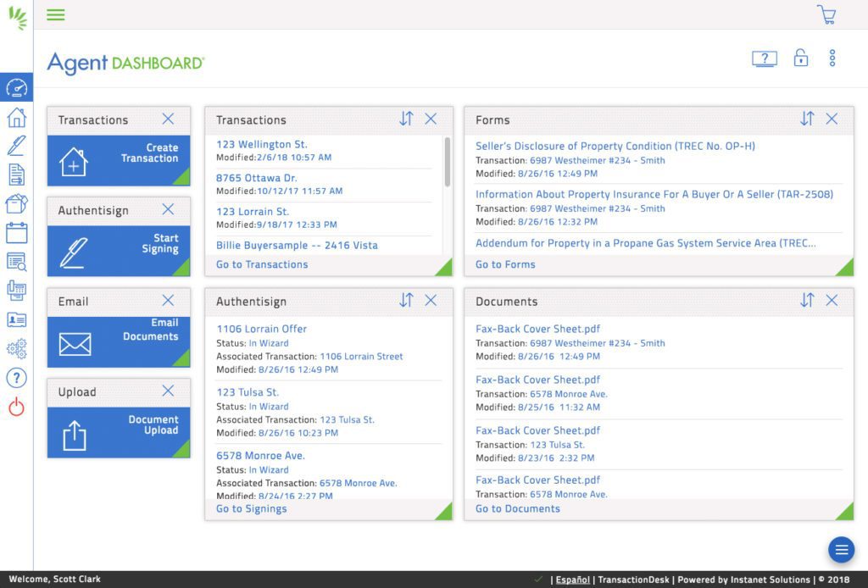Image resolution: width=868 pixels, height=588 pixels.
Task: Open the hamburger menu at top left
Action: coord(56,14)
